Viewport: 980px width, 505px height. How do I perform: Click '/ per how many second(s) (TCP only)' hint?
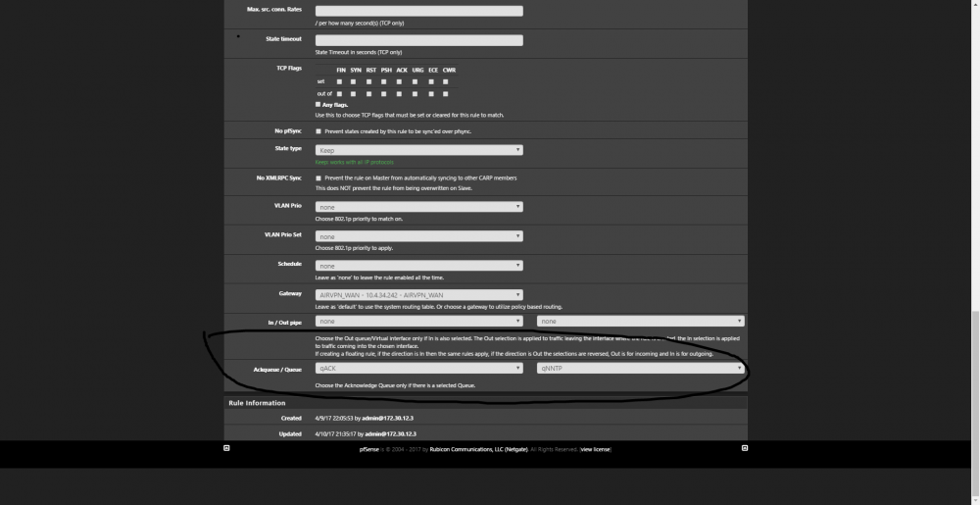pyautogui.click(x=360, y=24)
